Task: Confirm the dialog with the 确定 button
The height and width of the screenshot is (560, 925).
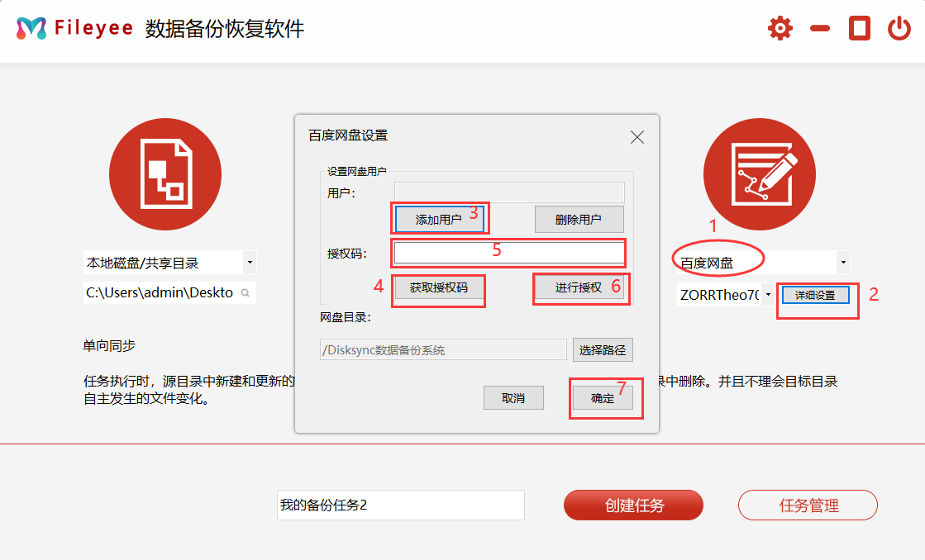Action: 603,397
